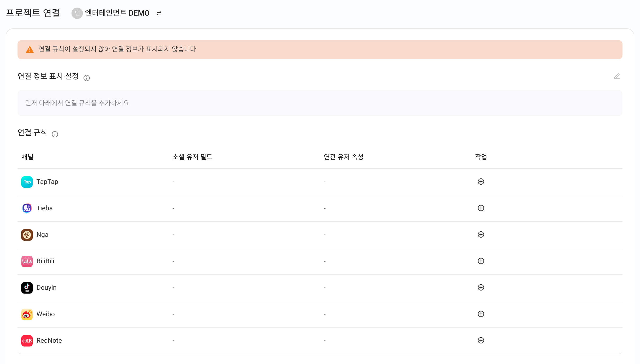Click the Nga channel logo

27,235
